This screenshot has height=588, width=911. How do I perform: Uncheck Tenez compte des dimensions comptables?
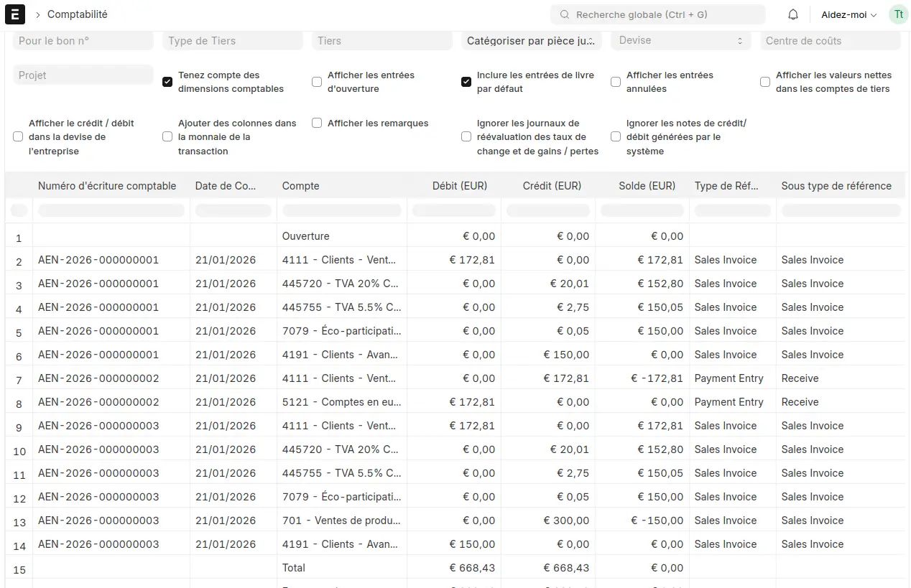pos(167,82)
